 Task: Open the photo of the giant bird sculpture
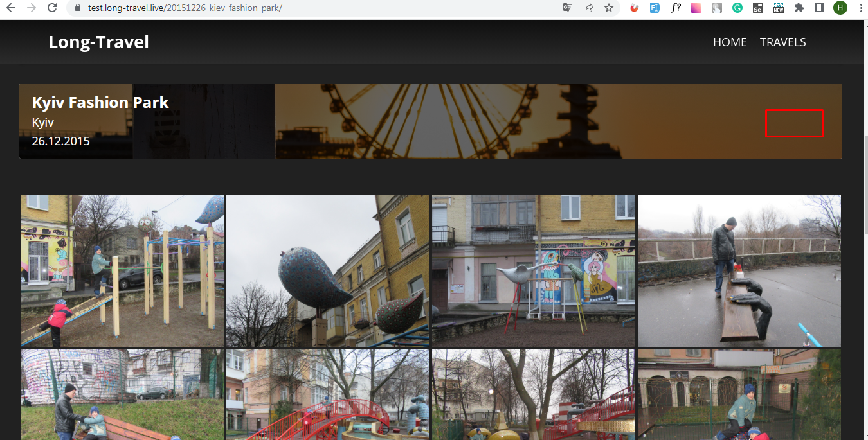click(327, 270)
